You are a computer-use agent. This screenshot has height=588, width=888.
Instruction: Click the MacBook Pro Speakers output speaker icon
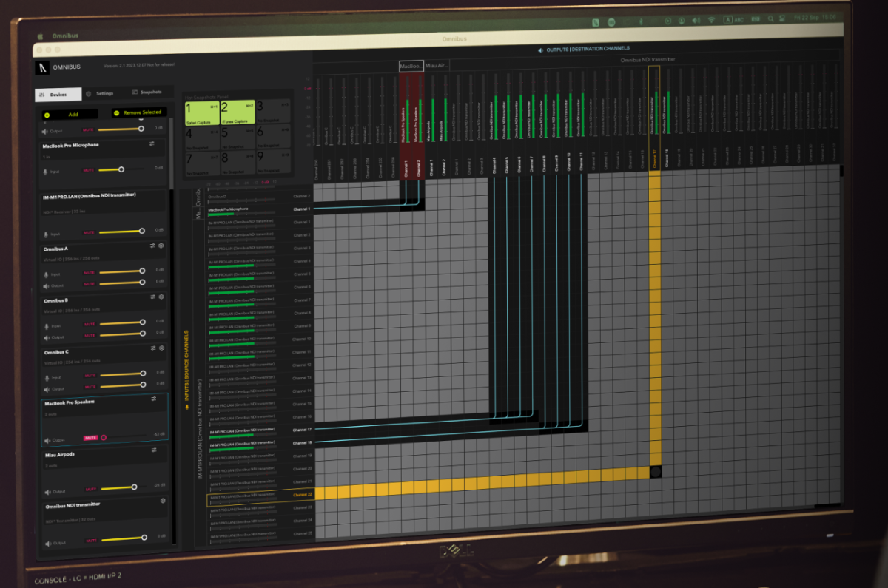pyautogui.click(x=47, y=440)
